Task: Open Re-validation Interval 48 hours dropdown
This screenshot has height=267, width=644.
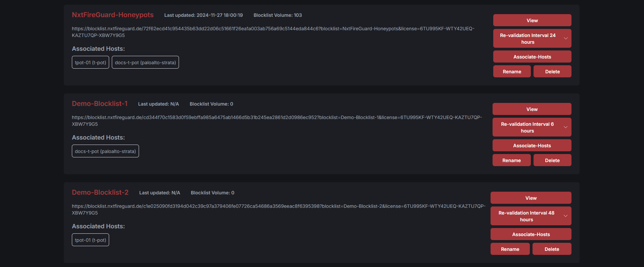Action: pos(531,216)
